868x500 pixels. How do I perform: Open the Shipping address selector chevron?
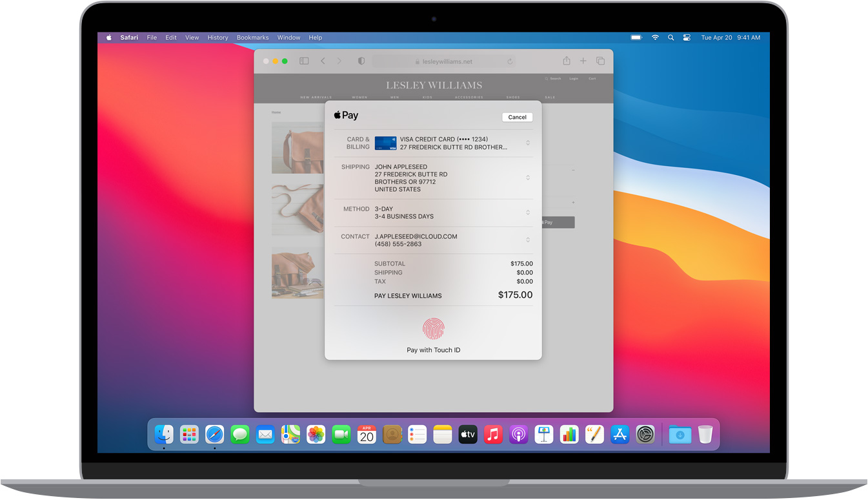tap(528, 178)
